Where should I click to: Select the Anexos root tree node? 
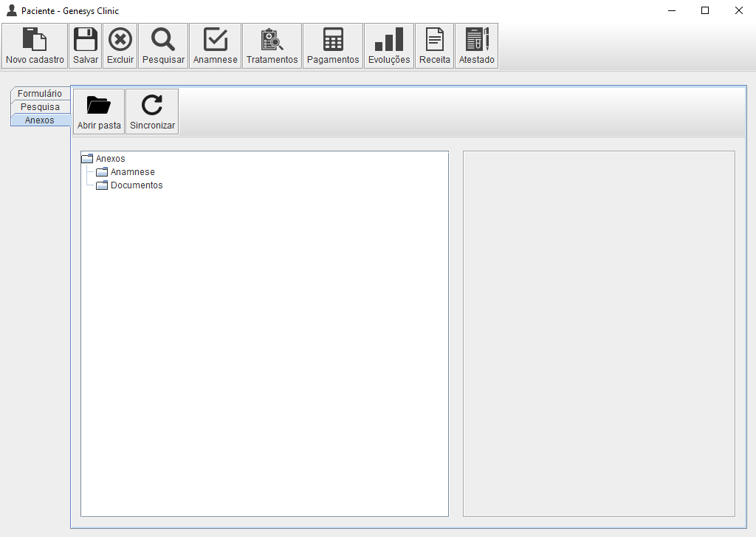[x=110, y=159]
